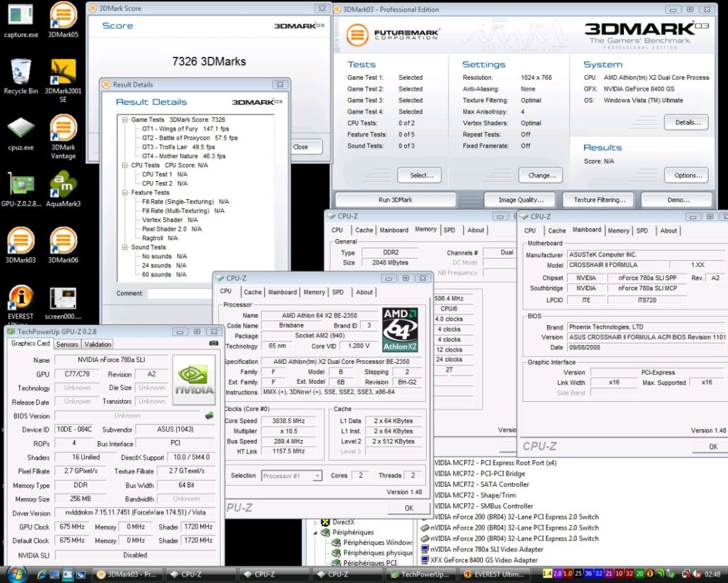This screenshot has height=583, width=728.
Task: Open the AquaMark3 desktop shortcut
Action: click(63, 189)
